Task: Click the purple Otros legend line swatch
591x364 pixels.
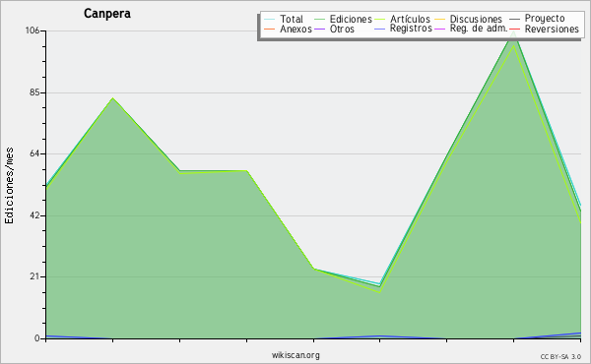Action: 319,29
